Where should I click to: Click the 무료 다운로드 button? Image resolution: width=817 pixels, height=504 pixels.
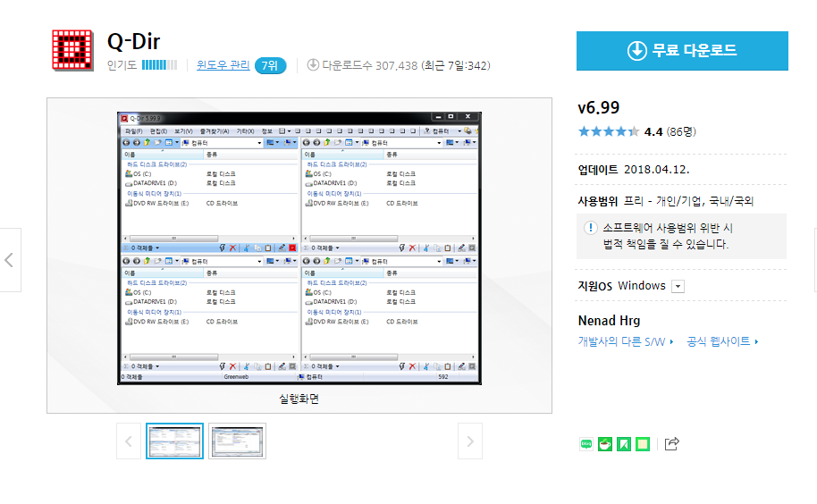coord(682,51)
